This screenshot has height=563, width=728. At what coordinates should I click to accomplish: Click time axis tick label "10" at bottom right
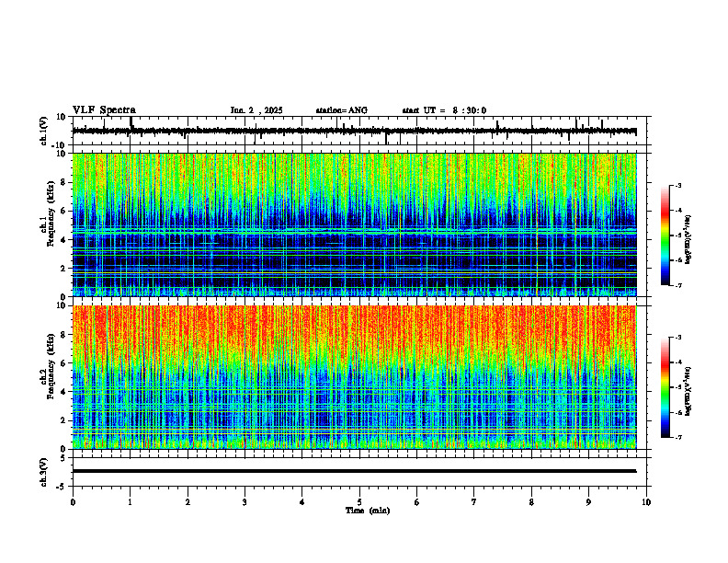click(646, 502)
